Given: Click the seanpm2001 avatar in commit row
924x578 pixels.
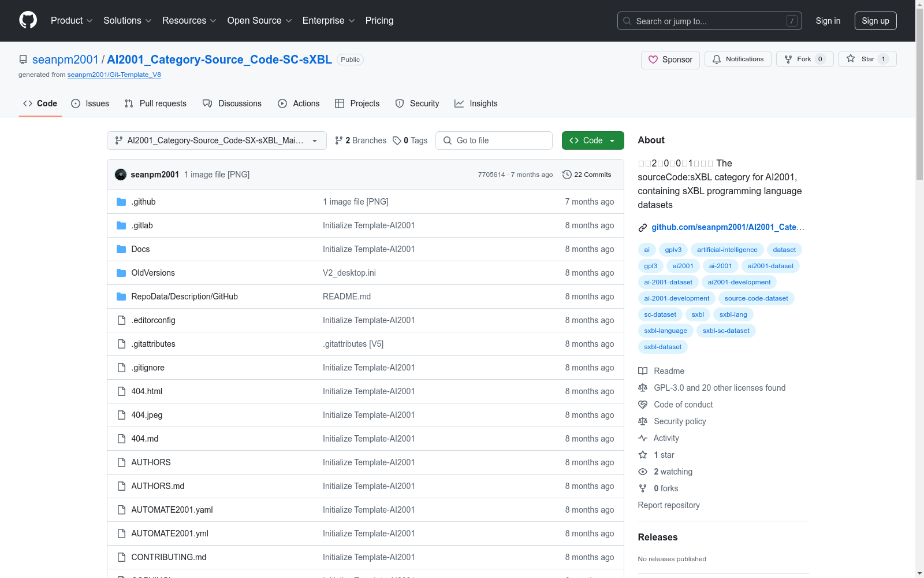Looking at the screenshot, I should pos(121,175).
